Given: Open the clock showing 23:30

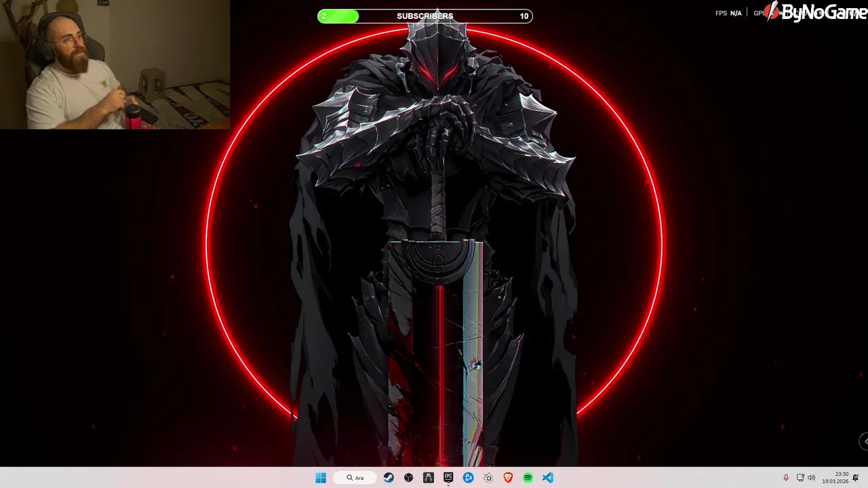Looking at the screenshot, I should (835, 478).
